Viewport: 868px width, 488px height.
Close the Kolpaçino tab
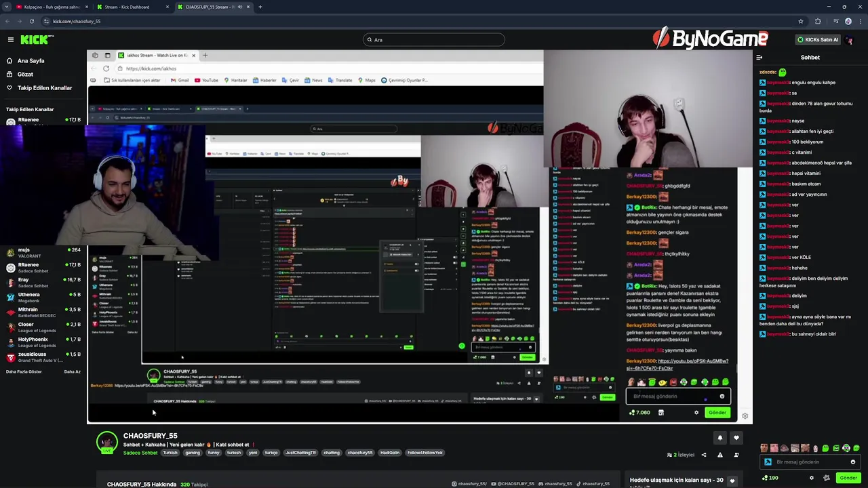pyautogui.click(x=87, y=7)
